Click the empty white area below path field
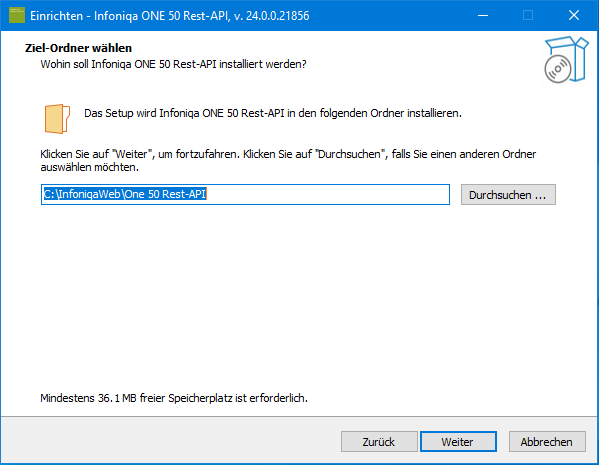Image resolution: width=599 pixels, height=465 pixels. (x=298, y=298)
